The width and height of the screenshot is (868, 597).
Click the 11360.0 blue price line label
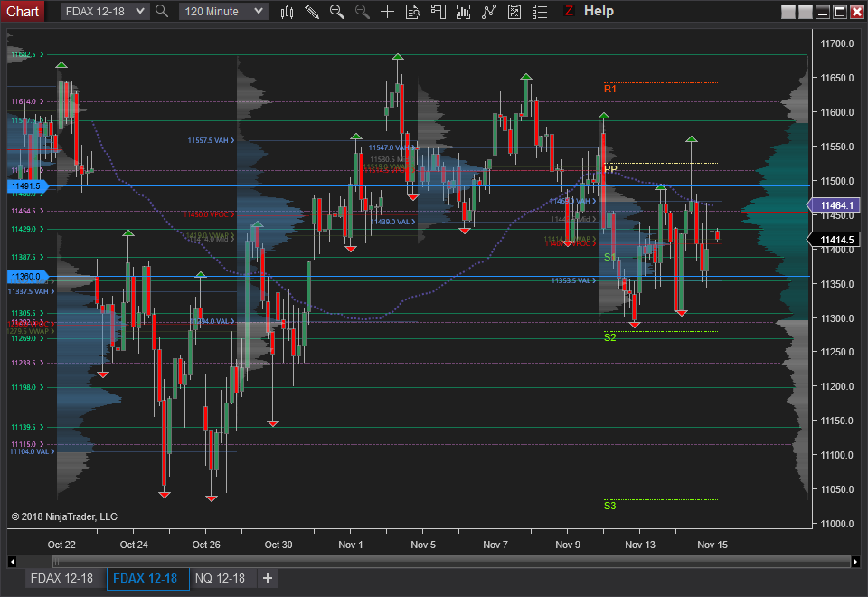[x=26, y=277]
